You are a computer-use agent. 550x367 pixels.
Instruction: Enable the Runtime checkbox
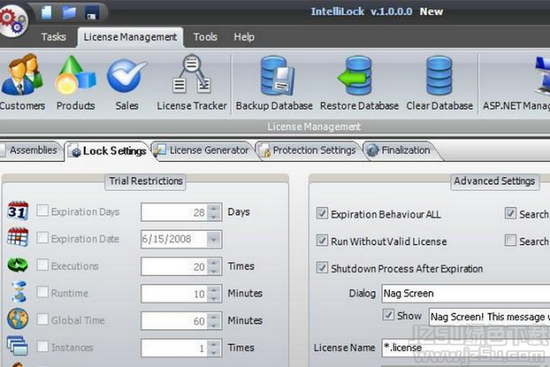click(x=42, y=292)
